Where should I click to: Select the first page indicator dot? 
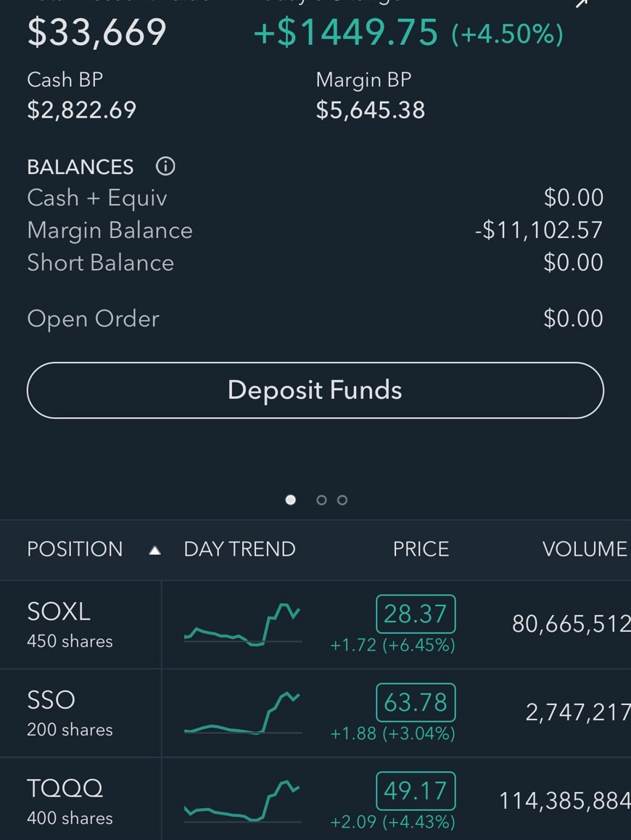click(x=291, y=500)
